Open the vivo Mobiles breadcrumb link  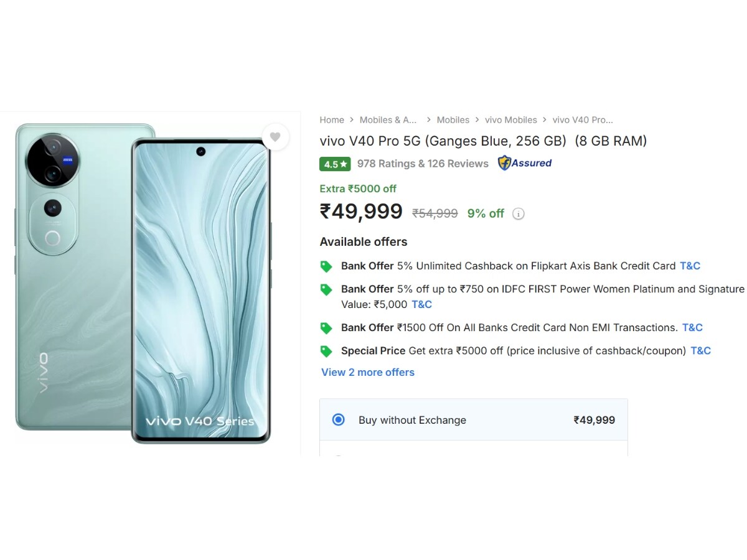click(x=510, y=120)
